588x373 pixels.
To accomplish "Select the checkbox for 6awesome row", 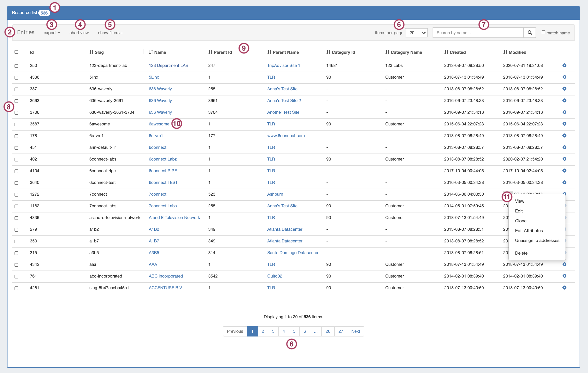I will coord(16,124).
